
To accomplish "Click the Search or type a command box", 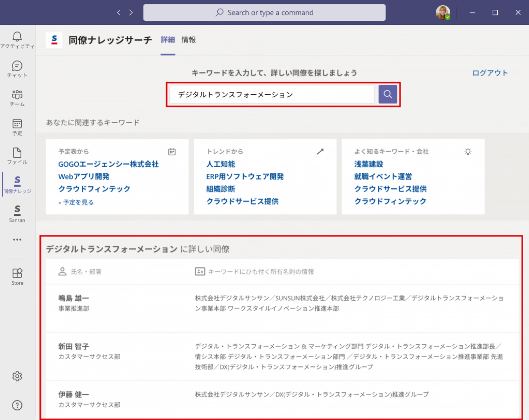I will coord(264,13).
